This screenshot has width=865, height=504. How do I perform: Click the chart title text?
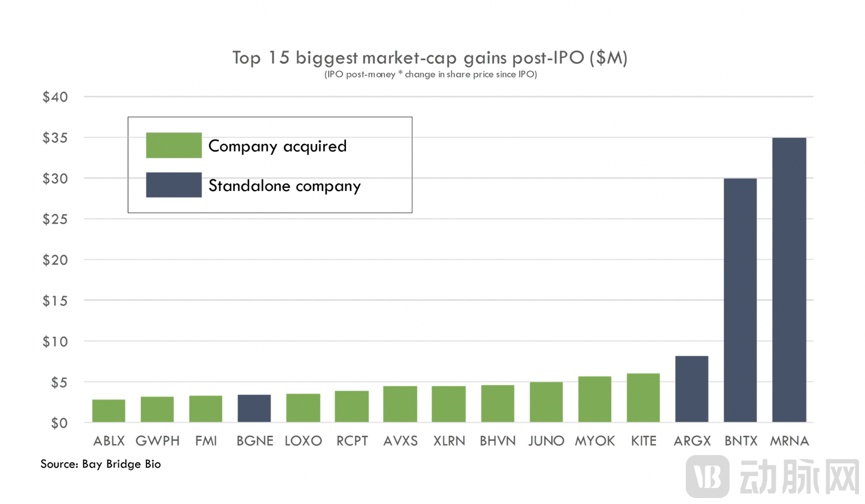[x=430, y=58]
